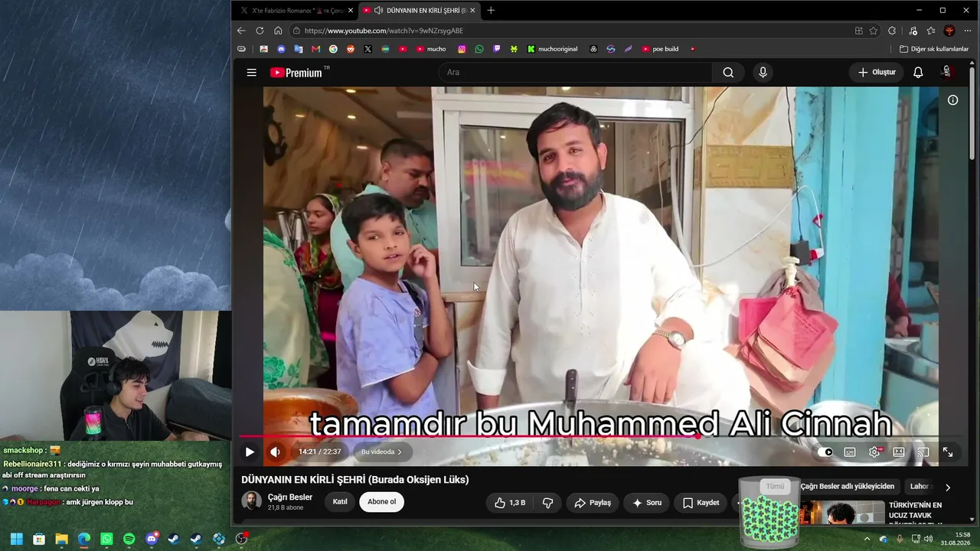This screenshot has width=980, height=551.
Task: Save the video with Kaydet
Action: click(701, 503)
